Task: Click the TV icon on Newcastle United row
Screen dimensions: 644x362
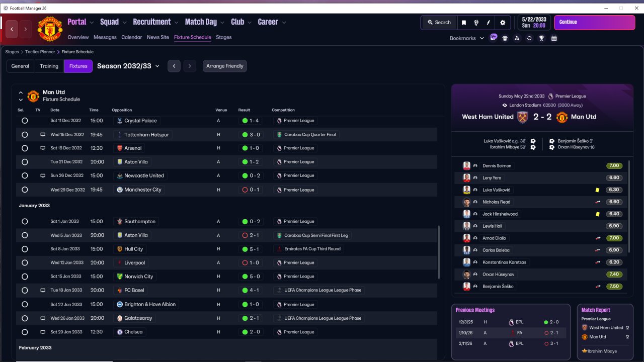Action: point(43,176)
